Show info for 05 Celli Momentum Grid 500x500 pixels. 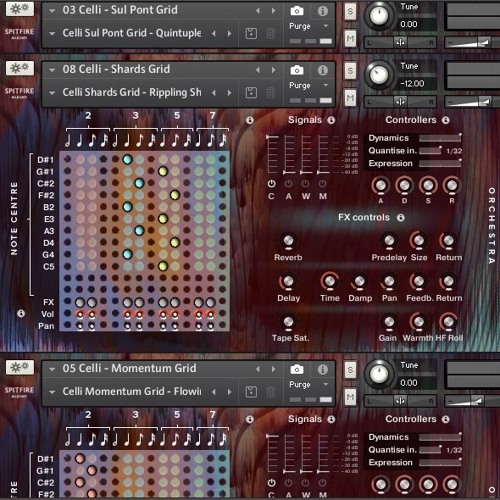point(322,369)
